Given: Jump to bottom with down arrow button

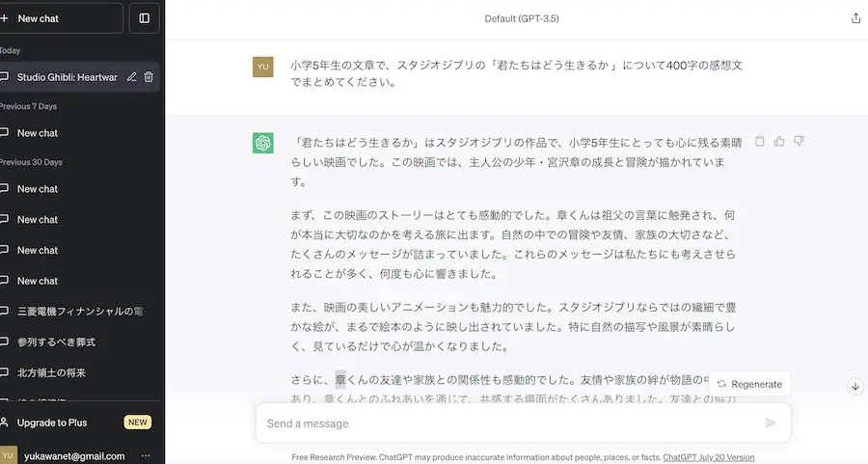Looking at the screenshot, I should 855,387.
